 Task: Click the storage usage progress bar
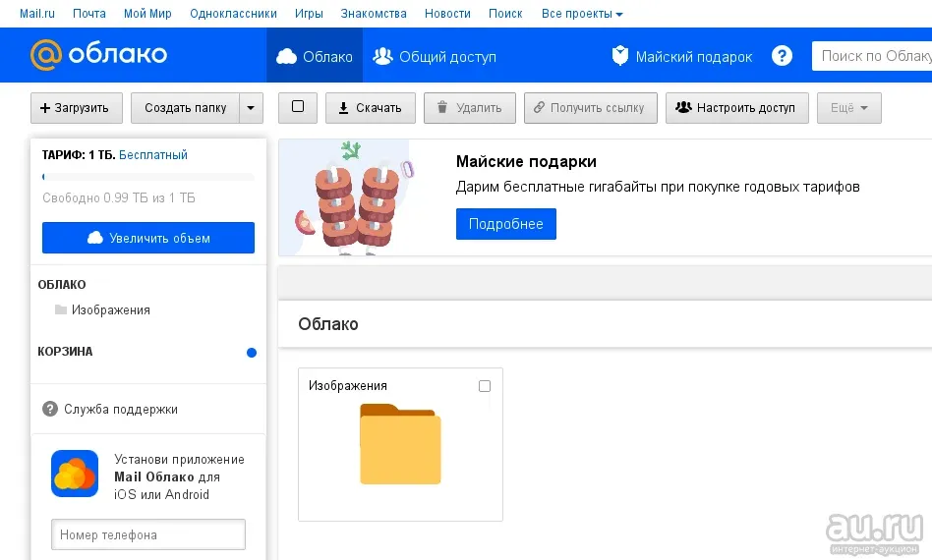148,177
